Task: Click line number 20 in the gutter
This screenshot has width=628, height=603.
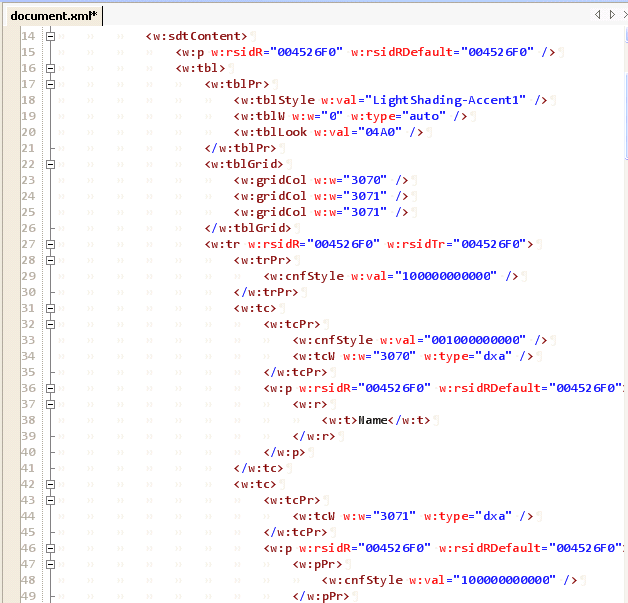Action: pos(28,132)
